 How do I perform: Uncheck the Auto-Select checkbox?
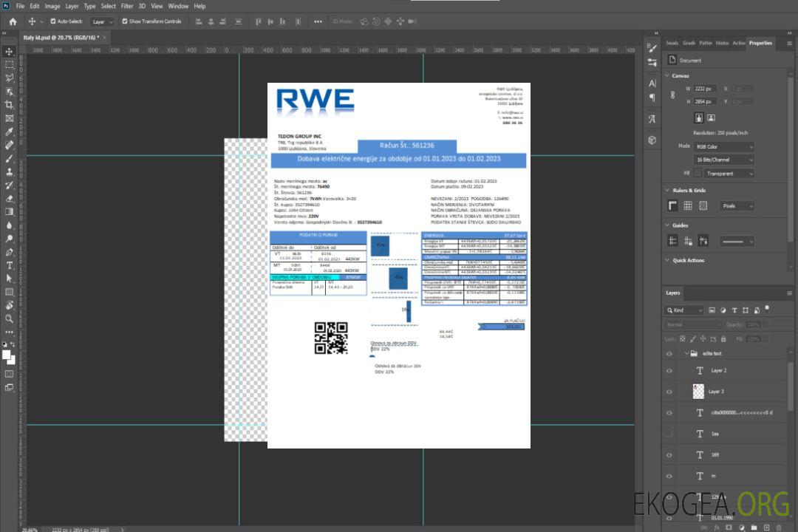click(x=53, y=21)
